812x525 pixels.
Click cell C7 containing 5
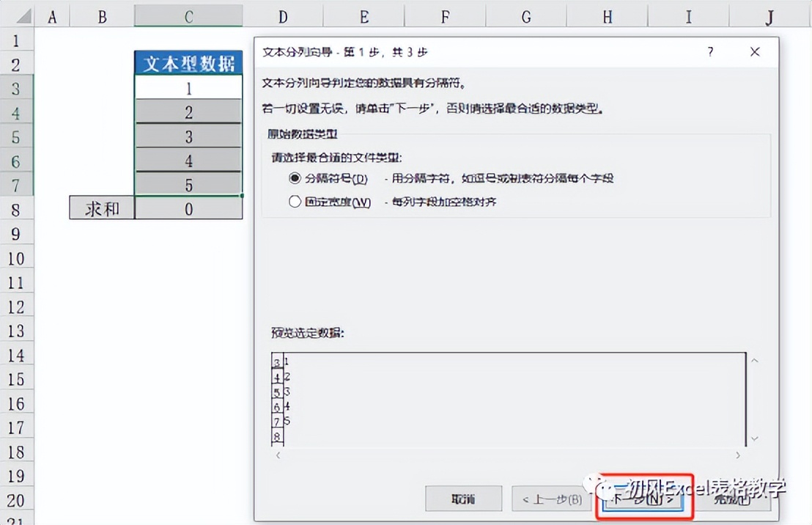pyautogui.click(x=188, y=185)
